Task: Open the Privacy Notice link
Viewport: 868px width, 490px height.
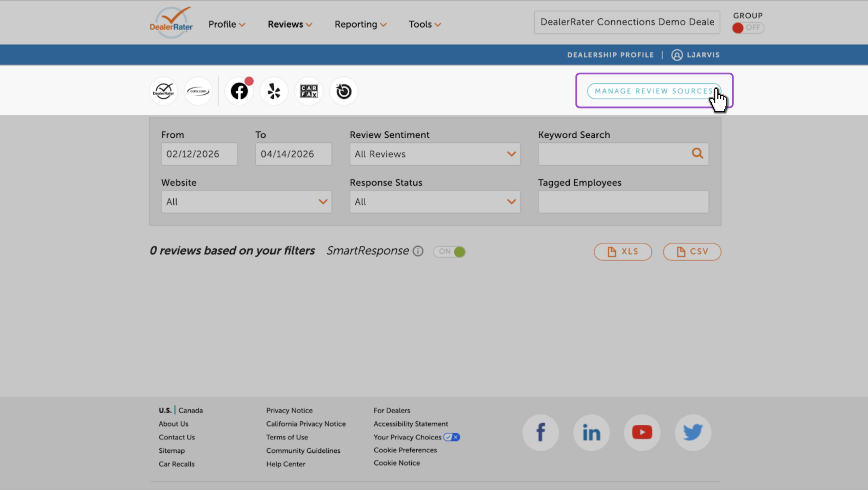Action: [289, 410]
